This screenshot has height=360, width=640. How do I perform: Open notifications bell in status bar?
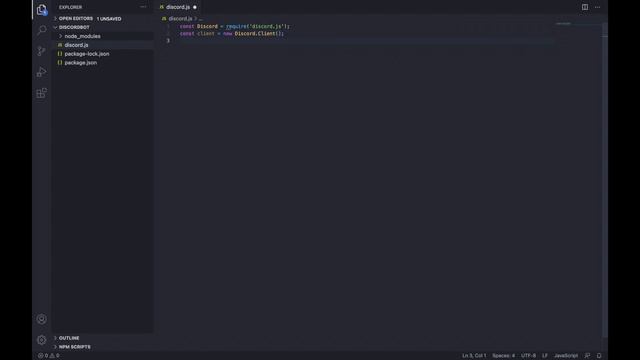(x=599, y=356)
